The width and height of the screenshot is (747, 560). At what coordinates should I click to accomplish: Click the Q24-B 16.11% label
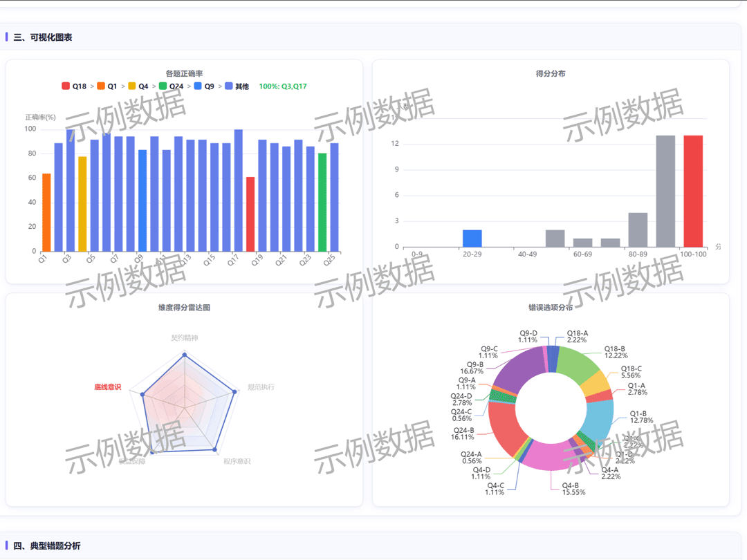(463, 433)
